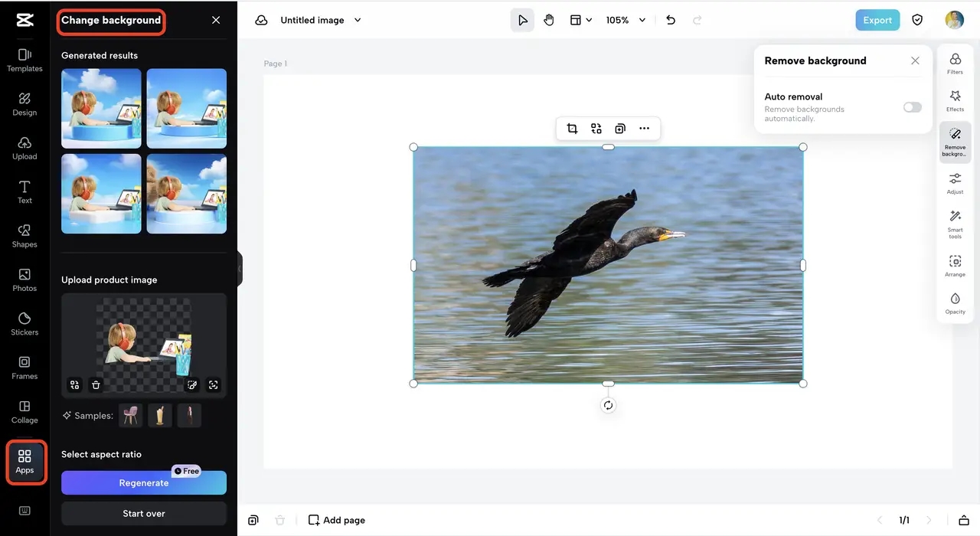
Task: Open the Apps tab in sidebar
Action: [x=24, y=462]
